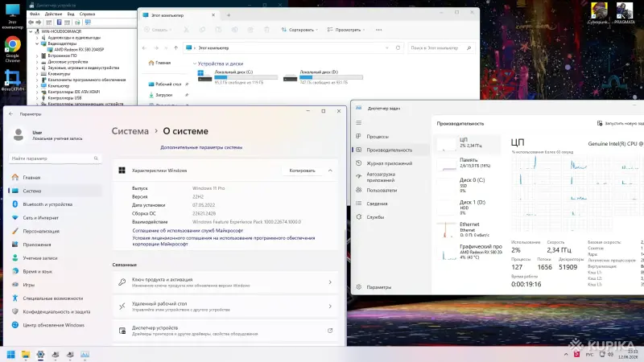The width and height of the screenshot is (644, 362).
Task: Open Удаленный рабочий стол item
Action: click(225, 306)
